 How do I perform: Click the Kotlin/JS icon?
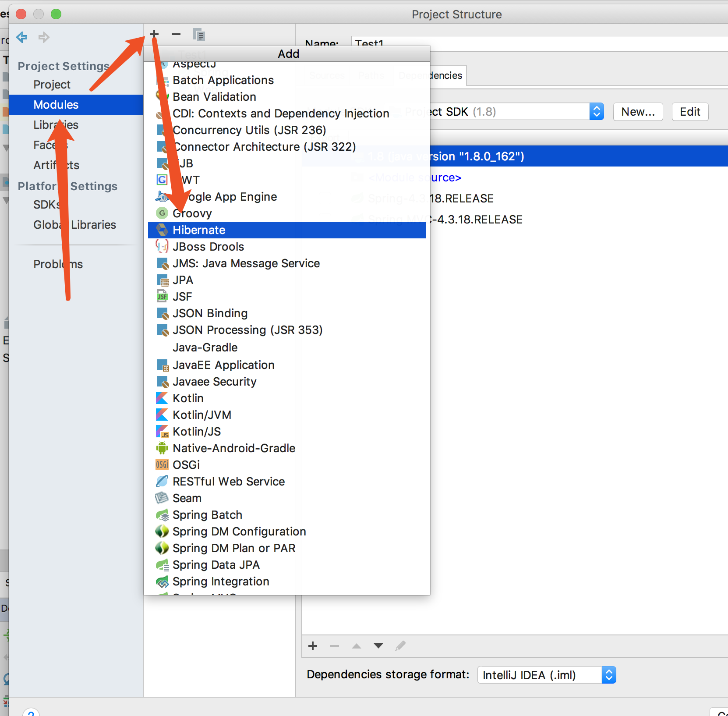tap(163, 432)
